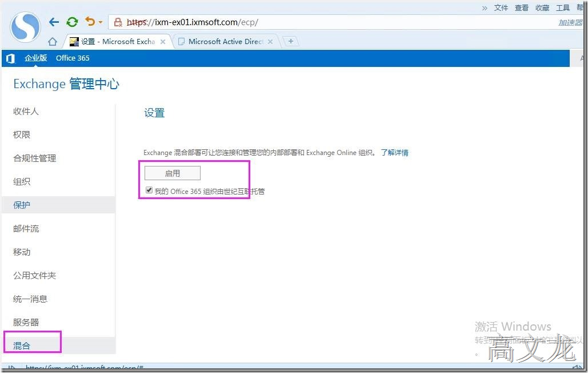Image resolution: width=588 pixels, height=373 pixels.
Task: Refresh the page with green arrows icon
Action: coord(72,22)
